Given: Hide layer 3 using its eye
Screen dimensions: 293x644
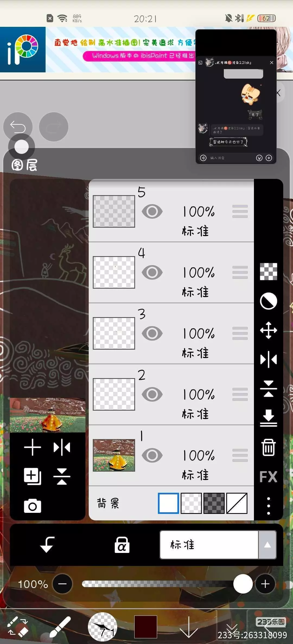Looking at the screenshot, I should [x=152, y=333].
